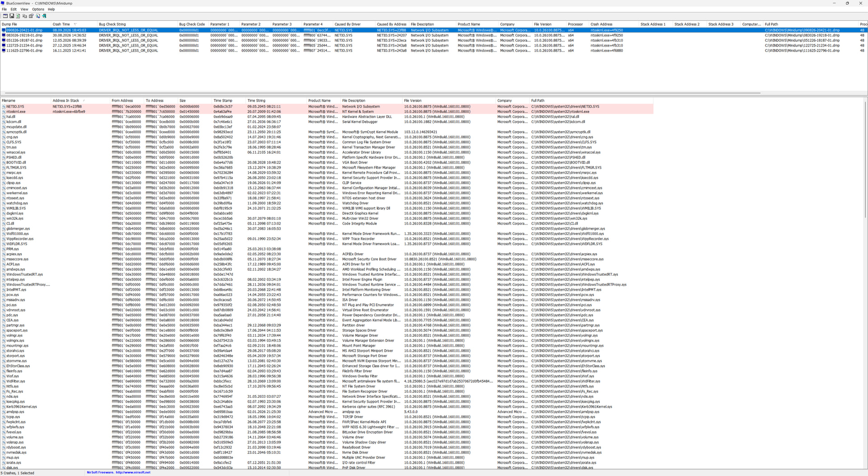
Task: Click the BlueScreenView title bar app icon
Action: 3,3
